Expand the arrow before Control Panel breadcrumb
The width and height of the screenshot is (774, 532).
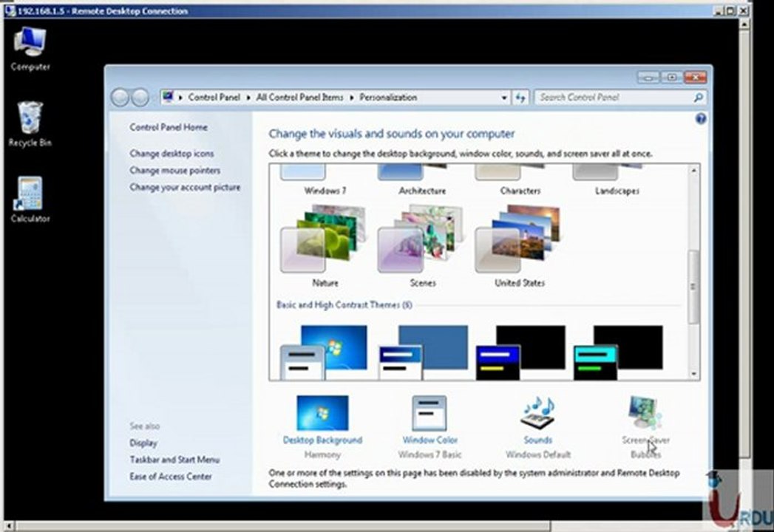point(180,98)
